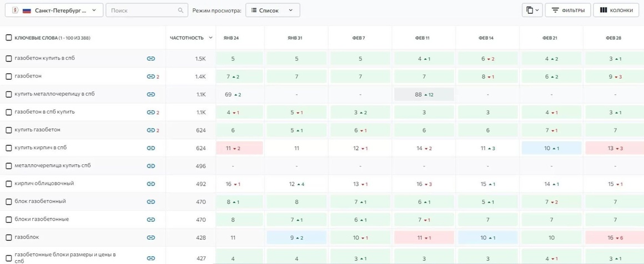Open link icon next to купить металлочерепицу в спб
This screenshot has width=644, height=264.
point(151,94)
